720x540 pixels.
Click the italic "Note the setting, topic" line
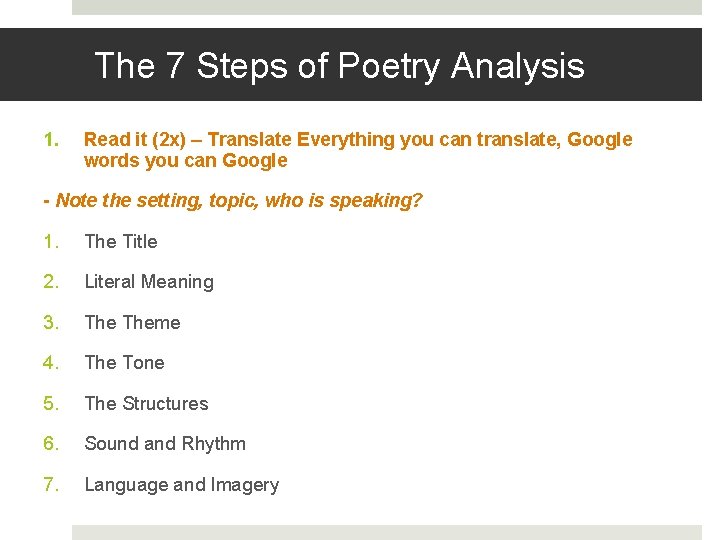(x=233, y=201)
